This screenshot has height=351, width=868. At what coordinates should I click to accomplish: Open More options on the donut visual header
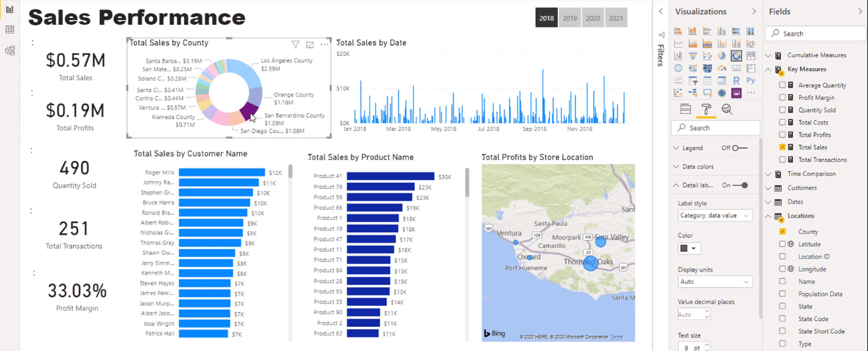(x=325, y=45)
